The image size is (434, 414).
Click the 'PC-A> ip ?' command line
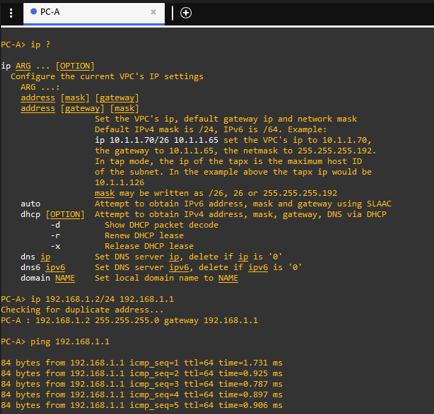pos(26,45)
